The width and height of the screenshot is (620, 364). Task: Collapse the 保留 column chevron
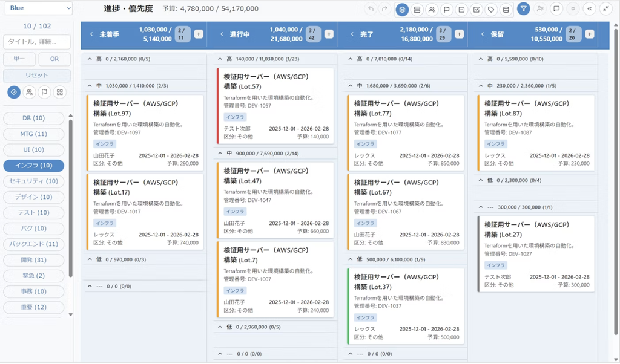pos(483,34)
